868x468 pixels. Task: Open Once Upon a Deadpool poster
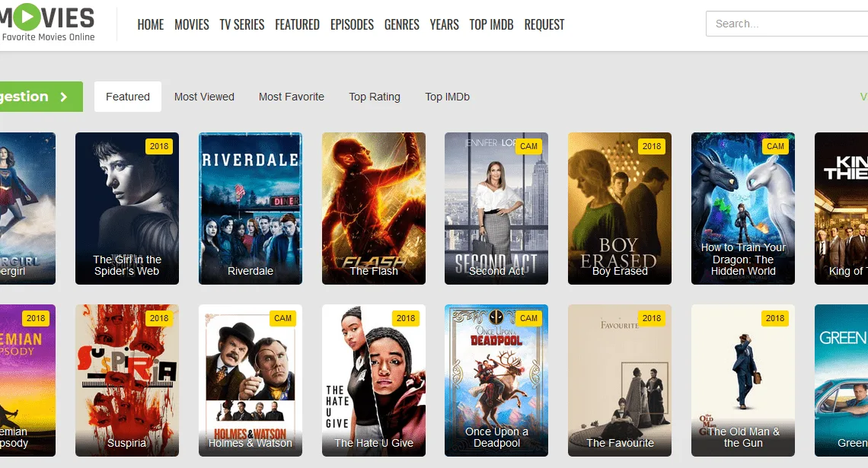coord(496,380)
